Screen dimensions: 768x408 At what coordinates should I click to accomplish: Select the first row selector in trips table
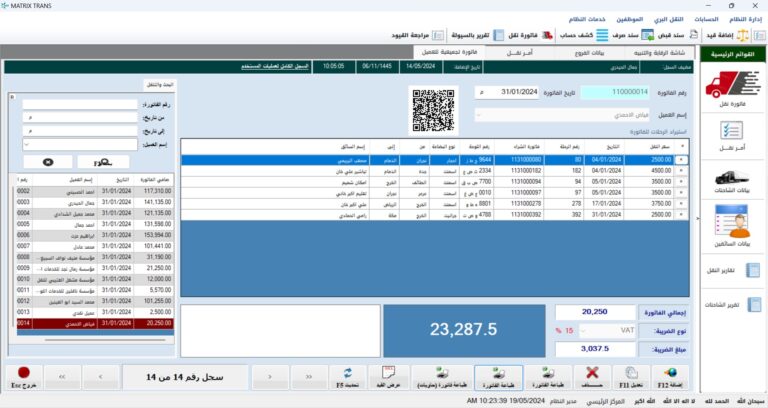click(x=682, y=159)
